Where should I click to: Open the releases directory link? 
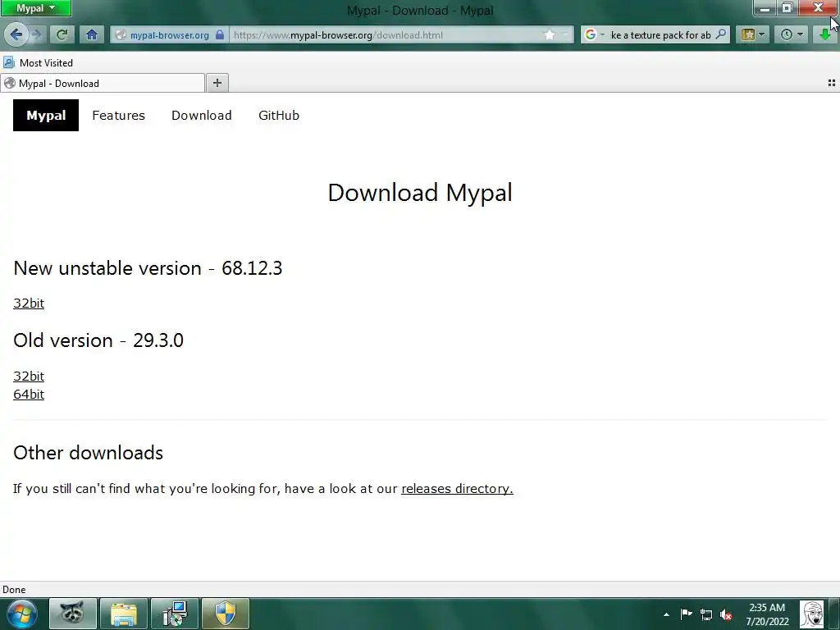[457, 489]
